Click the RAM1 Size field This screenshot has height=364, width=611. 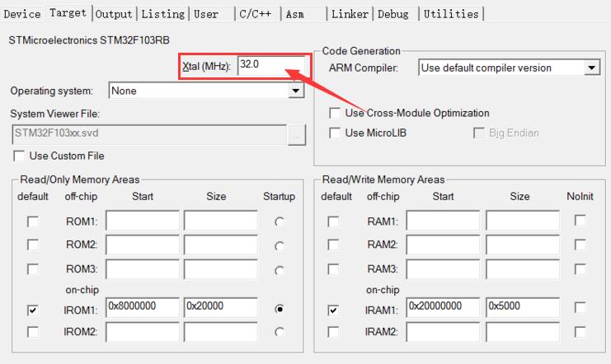coord(523,221)
